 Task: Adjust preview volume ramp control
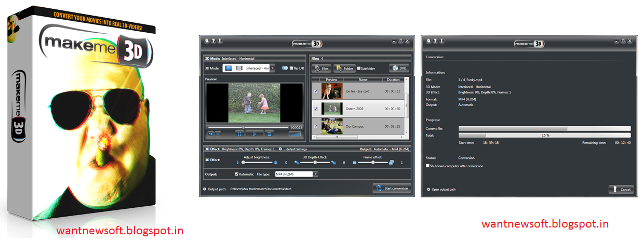[x=295, y=134]
